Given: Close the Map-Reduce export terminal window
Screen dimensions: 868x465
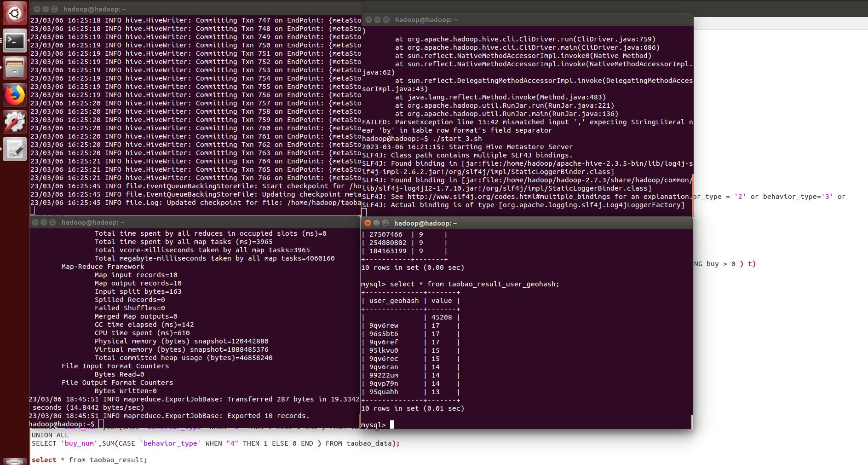Looking at the screenshot, I should 35,222.
